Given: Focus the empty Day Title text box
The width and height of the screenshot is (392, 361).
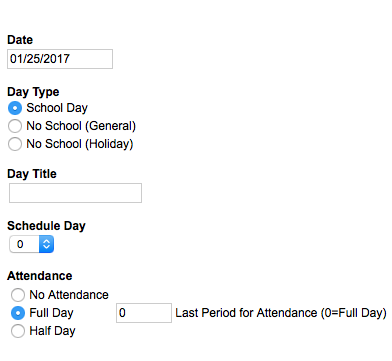Looking at the screenshot, I should point(75,193).
